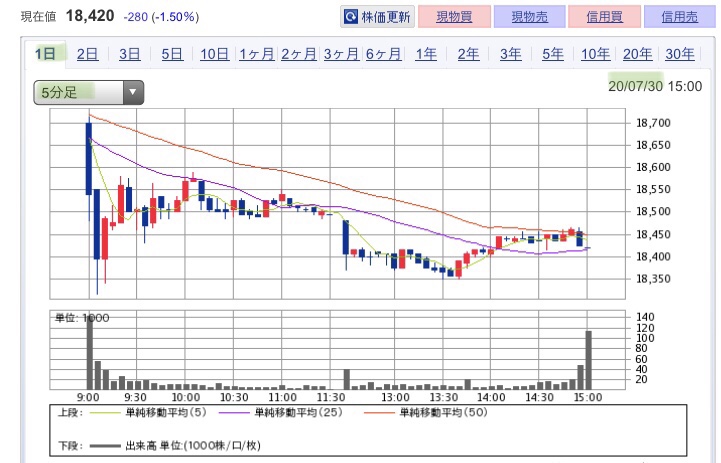Click the large opening 9:00 candlestick
The width and height of the screenshot is (721, 463).
[x=89, y=159]
